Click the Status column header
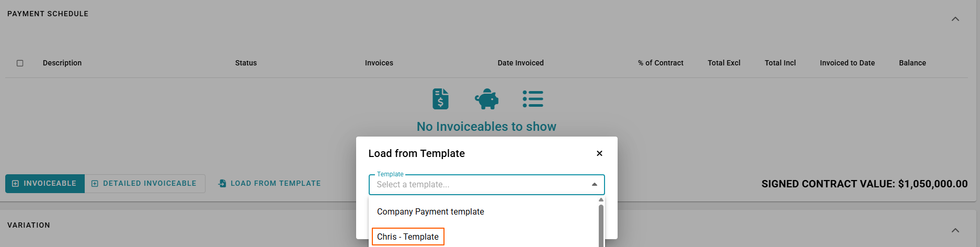980x247 pixels. [246, 63]
